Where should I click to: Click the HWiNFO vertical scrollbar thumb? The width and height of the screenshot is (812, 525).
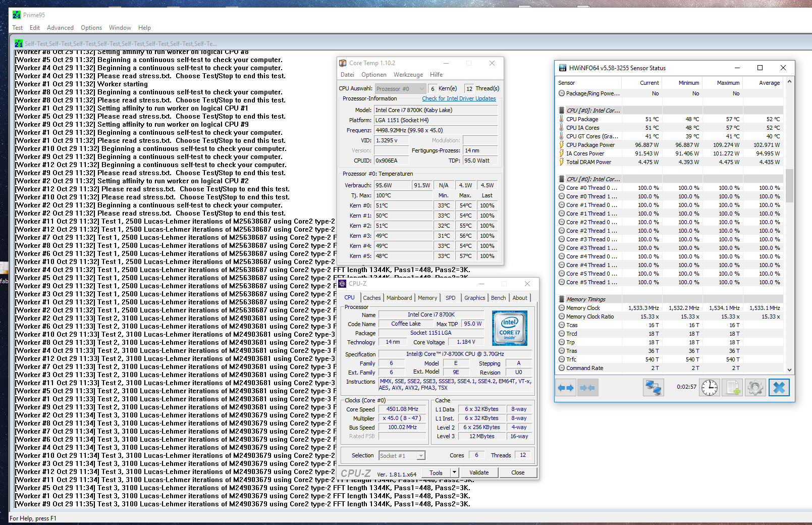point(790,185)
